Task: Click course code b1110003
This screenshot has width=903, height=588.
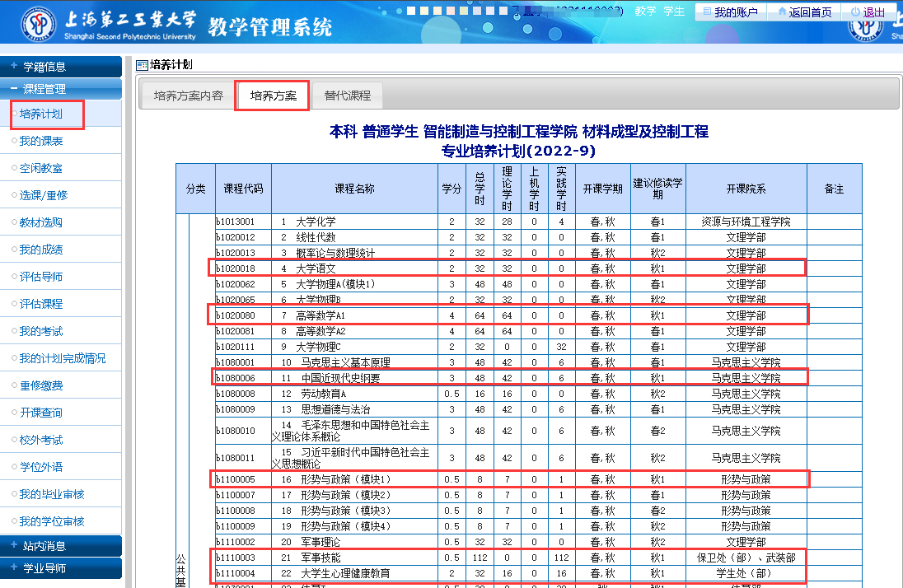Action: [235, 558]
